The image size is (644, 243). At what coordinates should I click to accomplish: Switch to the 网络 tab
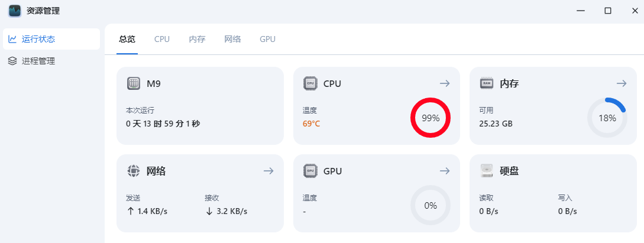pos(232,39)
